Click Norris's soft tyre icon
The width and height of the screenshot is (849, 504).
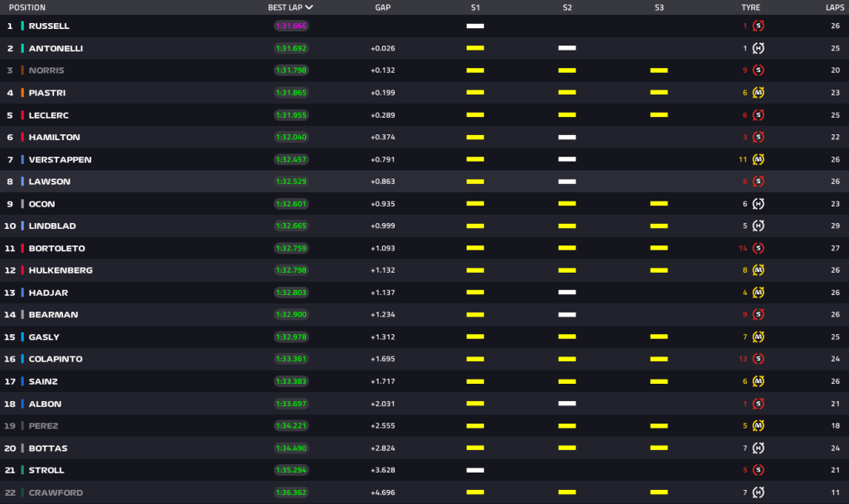[758, 70]
